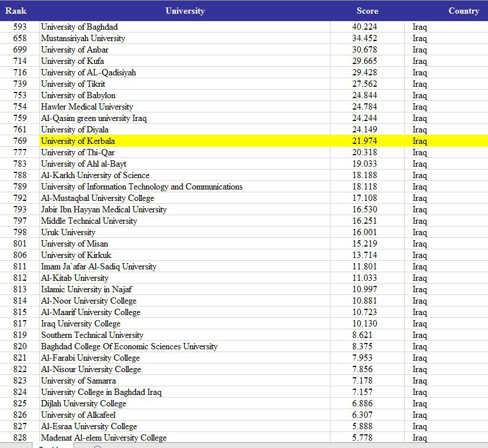This screenshot has height=448, width=488.
Task: Select the Al-Kitab University cell
Action: [185, 278]
